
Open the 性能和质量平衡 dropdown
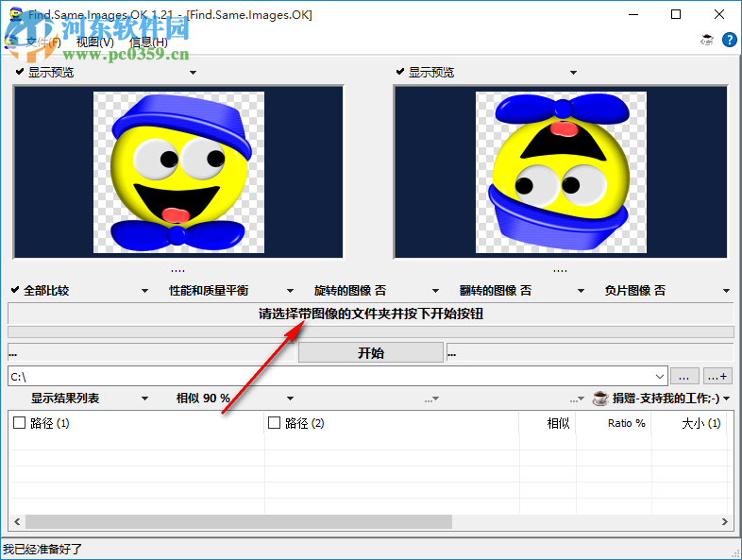point(290,291)
